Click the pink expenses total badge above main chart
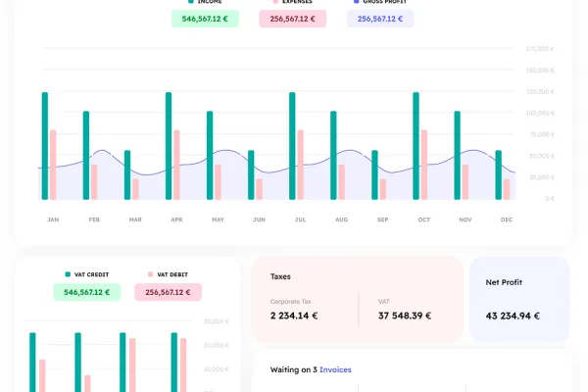This screenshot has height=392, width=588. point(292,19)
